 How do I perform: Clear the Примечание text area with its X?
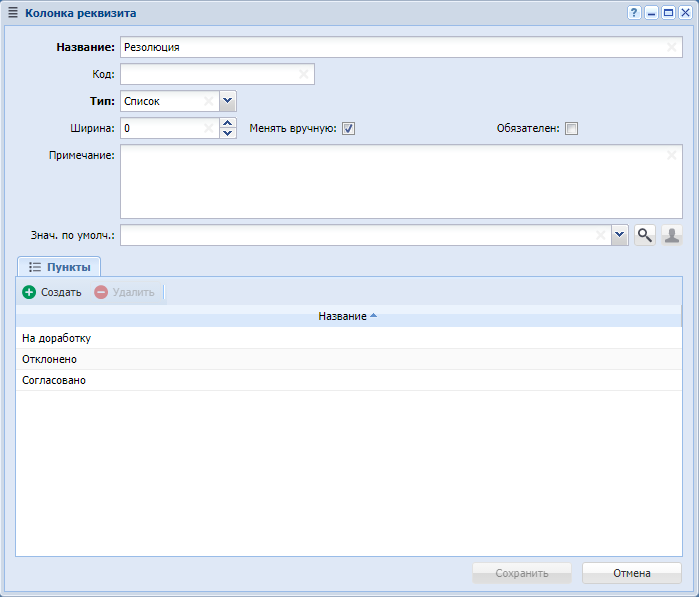pos(671,155)
